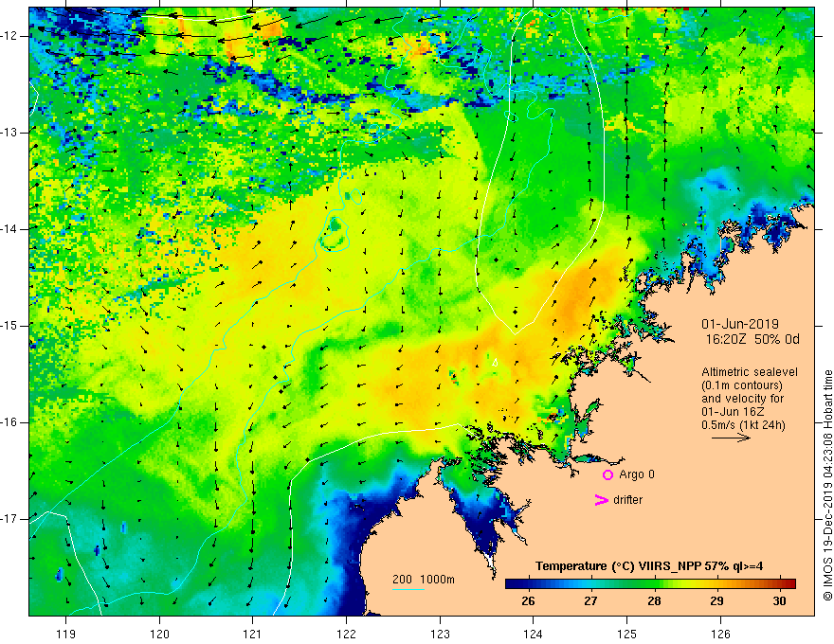The height and width of the screenshot is (644, 834).
Task: Click the 'Argo 0' label
Action: pos(637,474)
